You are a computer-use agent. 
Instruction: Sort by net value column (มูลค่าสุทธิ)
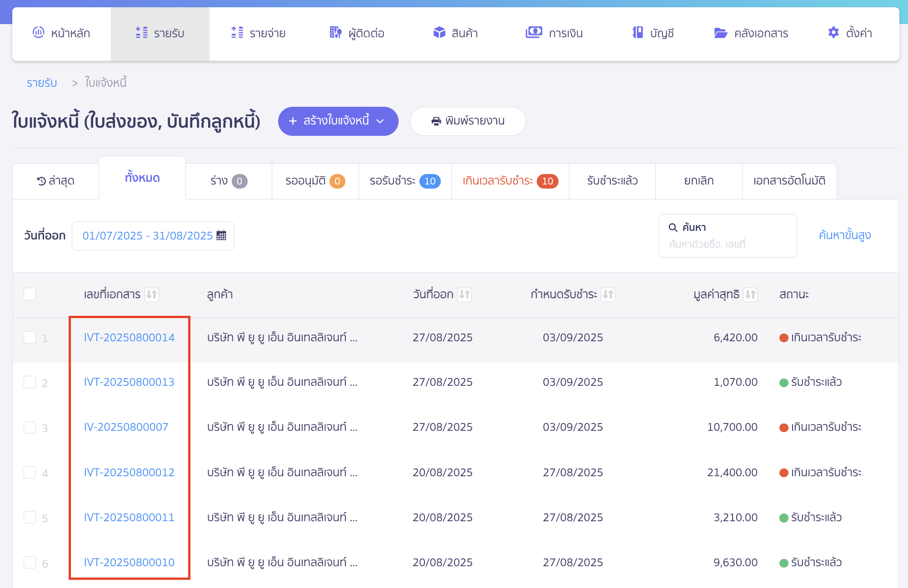(750, 294)
